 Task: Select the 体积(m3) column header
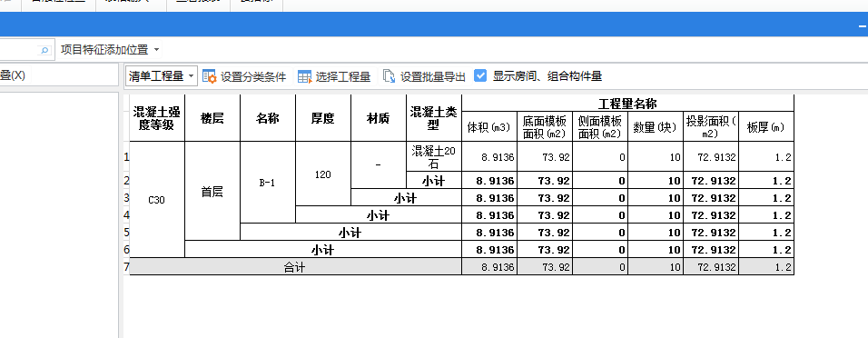(x=488, y=127)
